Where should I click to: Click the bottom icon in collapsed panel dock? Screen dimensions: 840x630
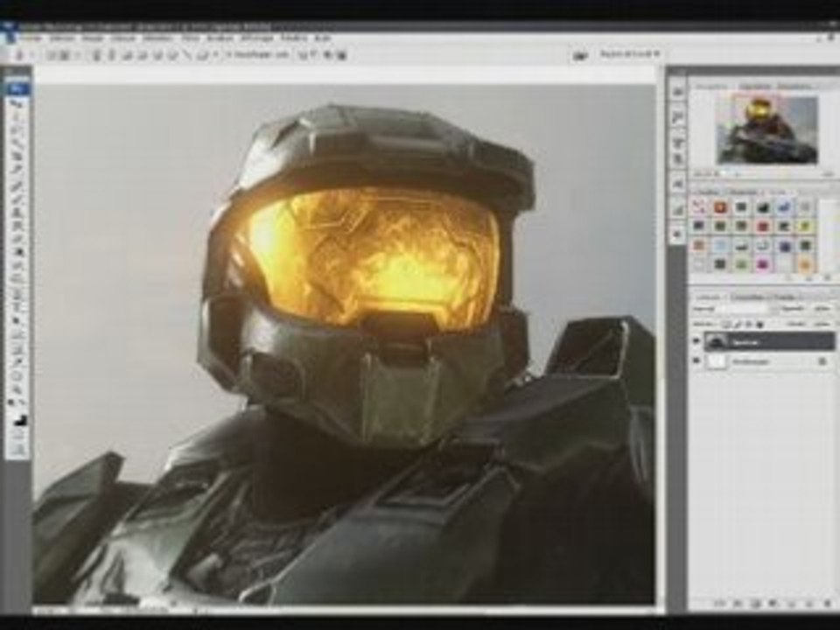[x=677, y=234]
